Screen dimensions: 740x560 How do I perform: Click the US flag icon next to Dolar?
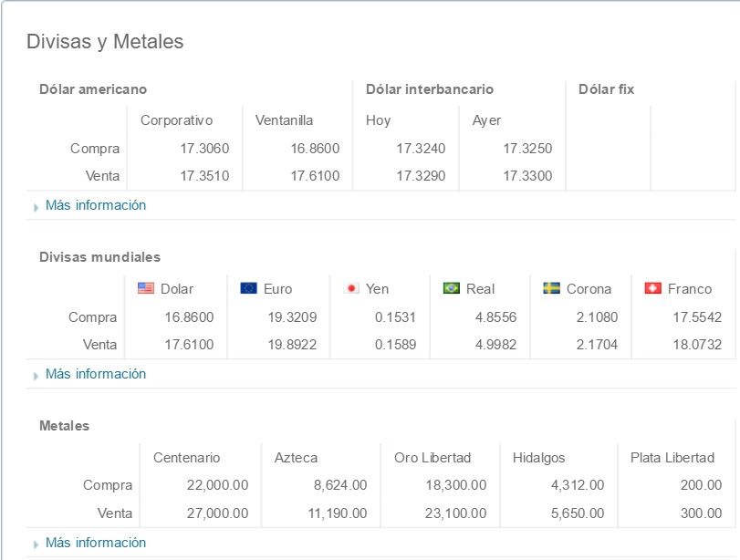tap(146, 288)
